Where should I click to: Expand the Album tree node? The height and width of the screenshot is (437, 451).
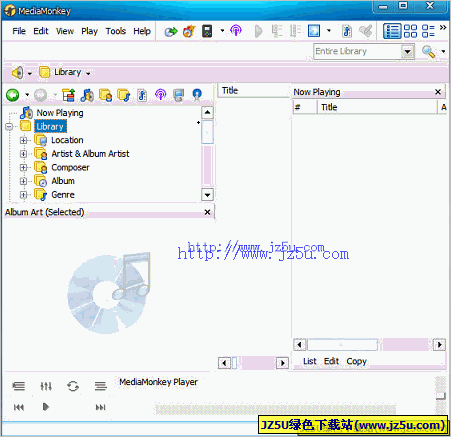point(23,181)
